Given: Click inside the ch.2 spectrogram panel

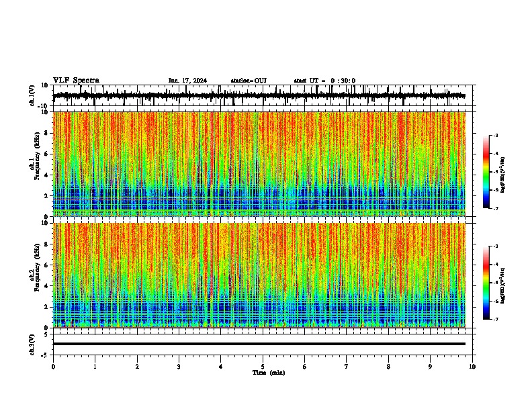Looking at the screenshot, I should [259, 275].
